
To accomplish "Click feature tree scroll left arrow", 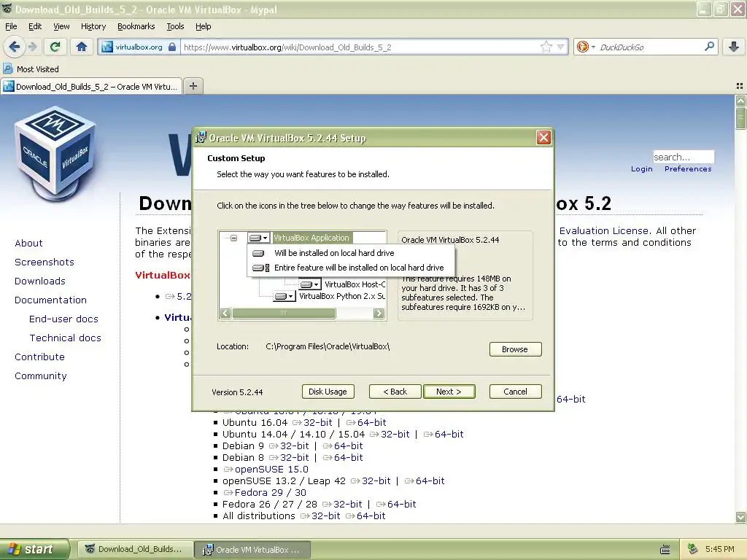I will [226, 313].
